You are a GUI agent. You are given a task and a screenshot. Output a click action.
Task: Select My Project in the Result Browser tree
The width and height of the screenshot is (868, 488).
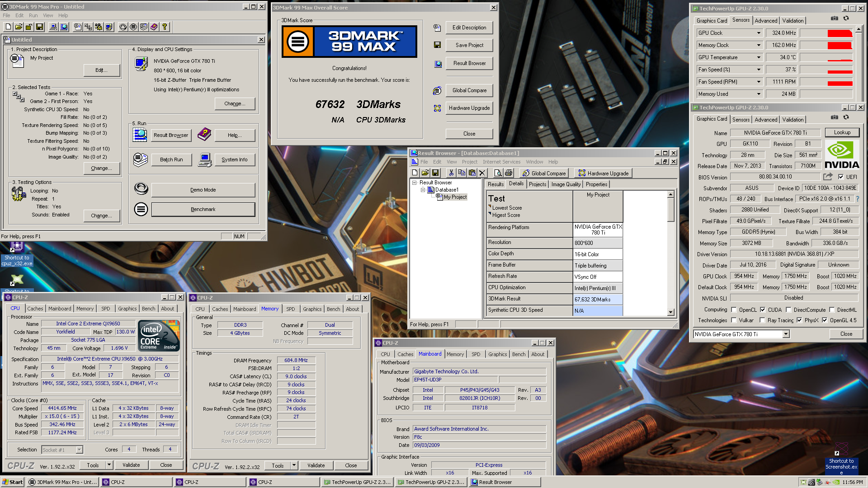click(x=455, y=197)
